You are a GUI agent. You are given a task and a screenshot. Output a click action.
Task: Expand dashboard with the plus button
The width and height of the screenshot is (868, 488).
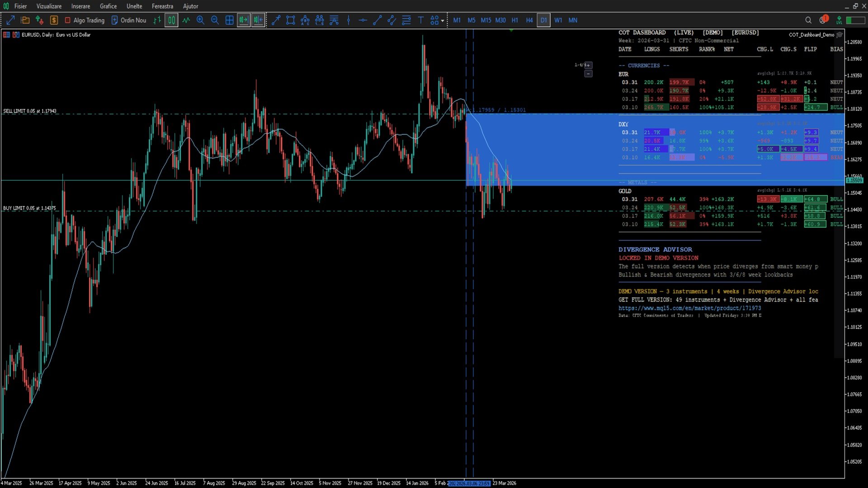(x=588, y=65)
